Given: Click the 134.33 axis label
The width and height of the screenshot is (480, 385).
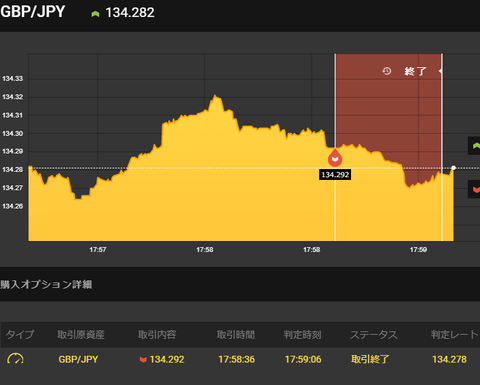Looking at the screenshot, I should (13, 79).
